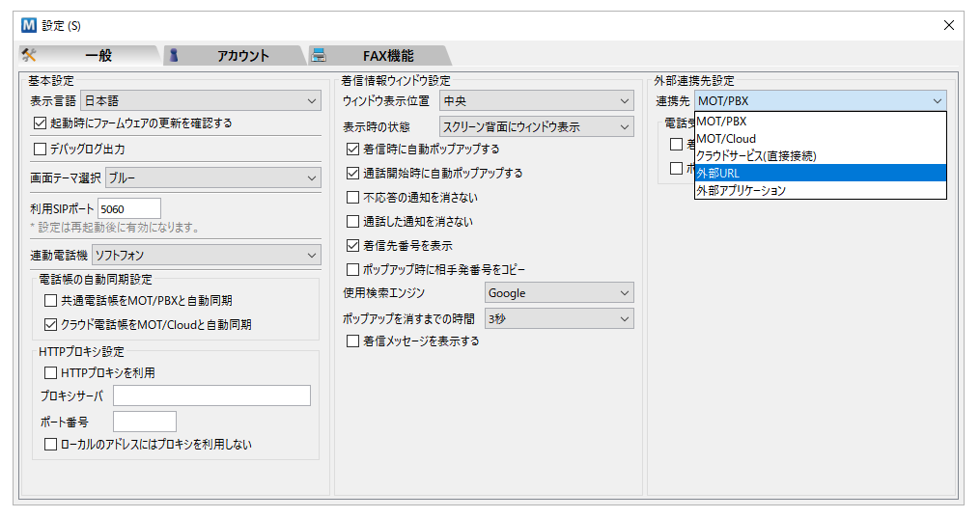Image resolution: width=980 pixels, height=518 pixels.
Task: Open the ポップアップを消すまでの時間 dropdown
Action: [x=558, y=318]
